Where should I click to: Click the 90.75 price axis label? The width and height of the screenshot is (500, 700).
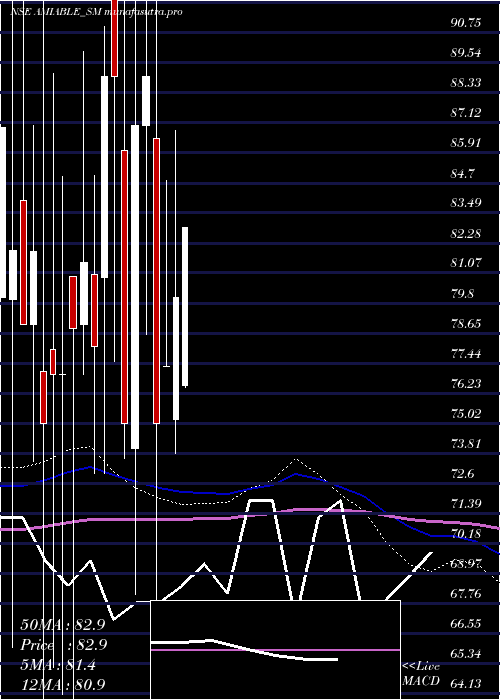point(466,22)
